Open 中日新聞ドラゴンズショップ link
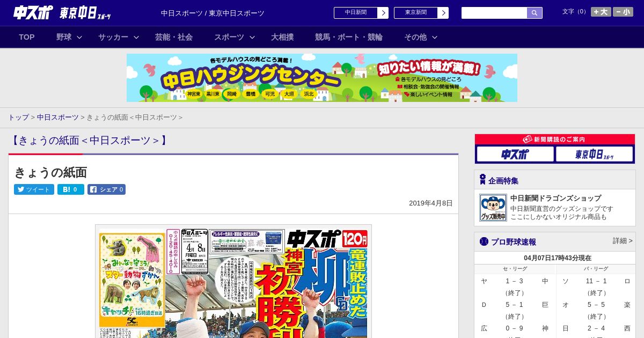Image resolution: width=644 pixels, height=338 pixels. (x=555, y=198)
